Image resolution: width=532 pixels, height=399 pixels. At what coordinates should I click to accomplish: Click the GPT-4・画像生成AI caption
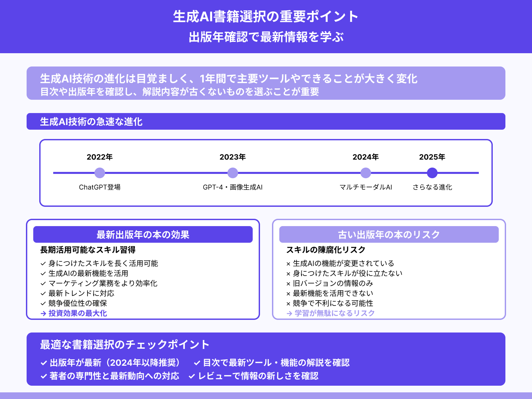pos(233,187)
